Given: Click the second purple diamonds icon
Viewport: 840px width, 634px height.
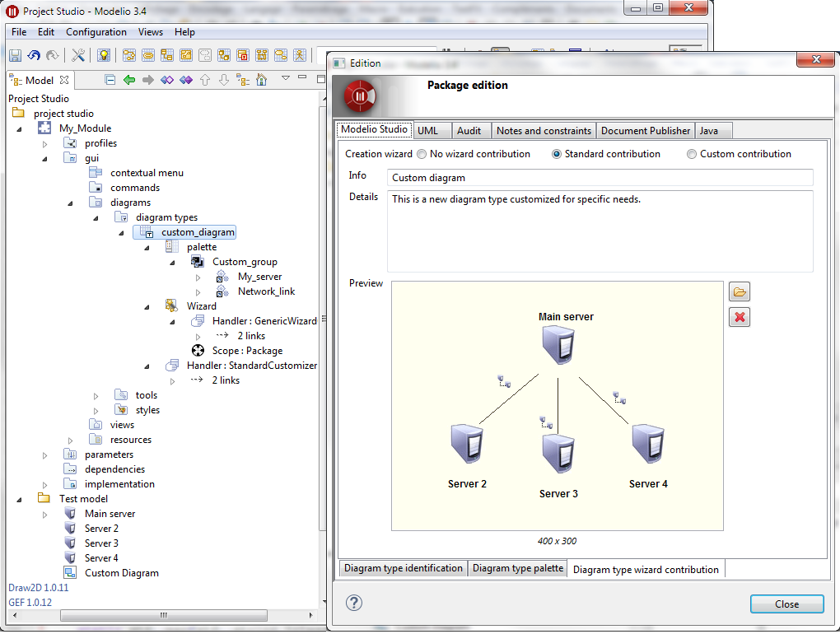Looking at the screenshot, I should click(186, 81).
